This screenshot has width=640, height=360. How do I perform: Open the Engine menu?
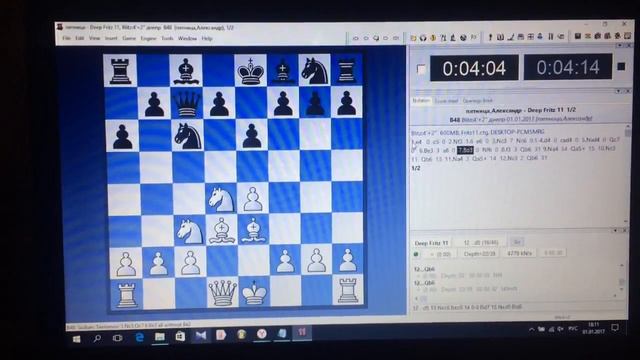[x=148, y=38]
